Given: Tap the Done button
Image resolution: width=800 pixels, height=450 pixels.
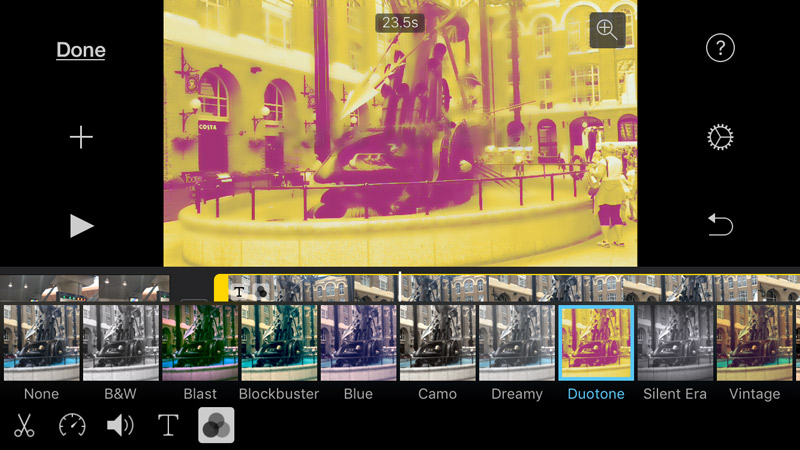Looking at the screenshot, I should click(x=81, y=50).
